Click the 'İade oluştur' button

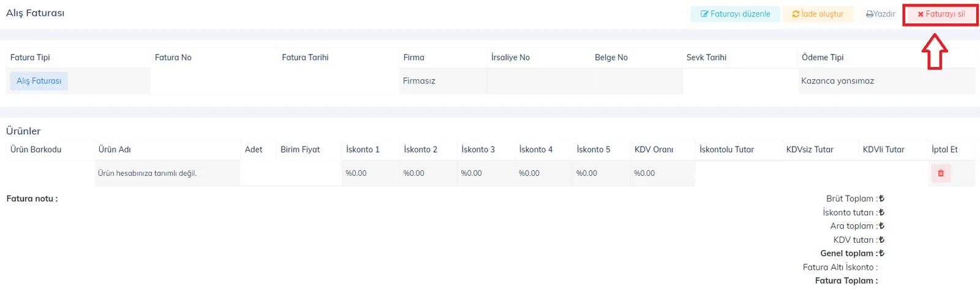coord(818,14)
